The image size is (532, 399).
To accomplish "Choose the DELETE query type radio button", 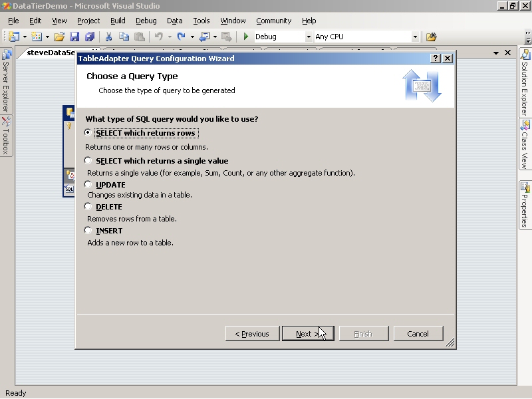I will point(88,206).
